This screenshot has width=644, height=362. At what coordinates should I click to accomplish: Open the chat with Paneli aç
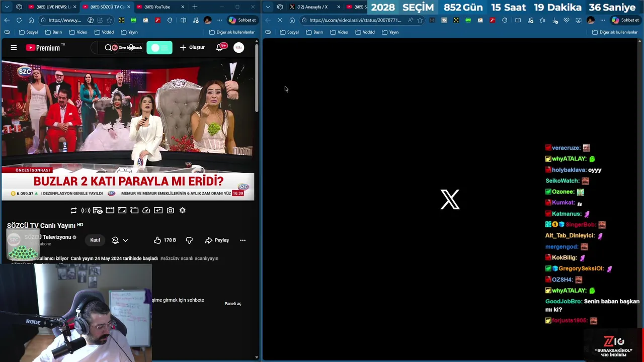(x=232, y=304)
